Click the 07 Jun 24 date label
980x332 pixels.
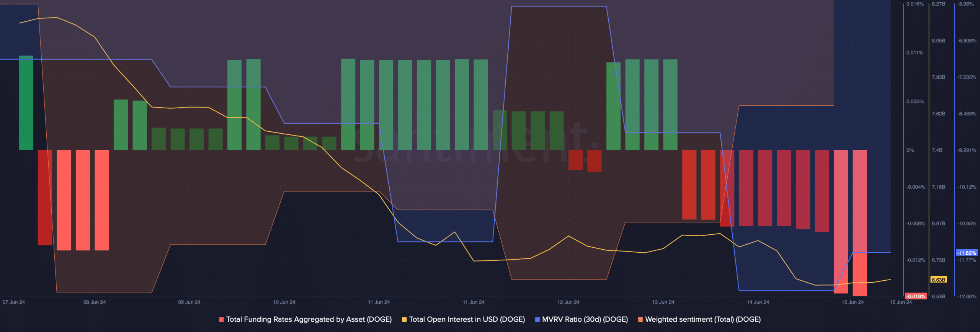(14, 302)
